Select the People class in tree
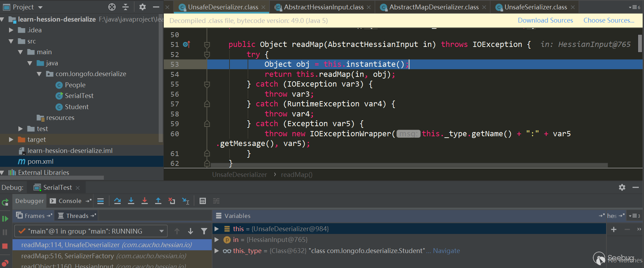This screenshot has height=268, width=644. pyautogui.click(x=75, y=85)
